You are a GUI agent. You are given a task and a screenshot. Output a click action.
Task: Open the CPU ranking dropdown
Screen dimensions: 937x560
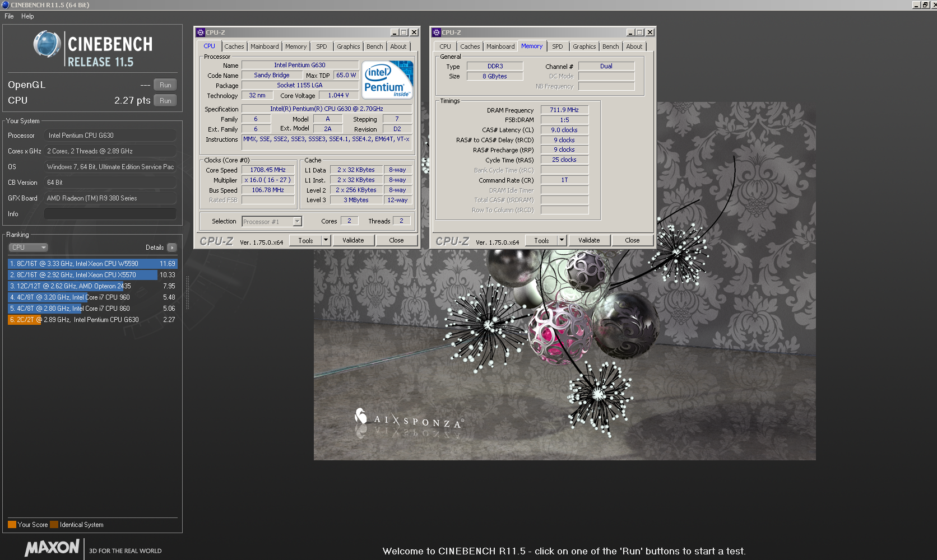tap(28, 248)
